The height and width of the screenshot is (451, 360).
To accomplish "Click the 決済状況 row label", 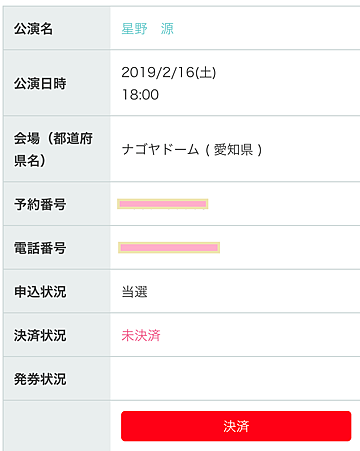I will coord(40,335).
